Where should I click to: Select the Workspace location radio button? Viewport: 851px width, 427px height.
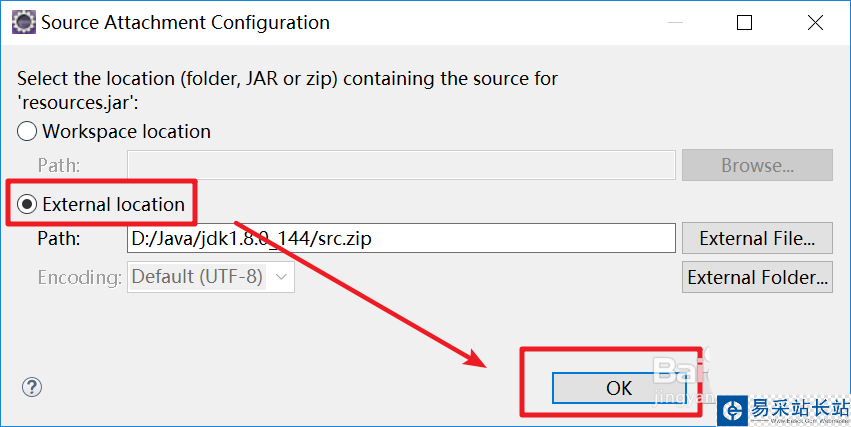[27, 131]
